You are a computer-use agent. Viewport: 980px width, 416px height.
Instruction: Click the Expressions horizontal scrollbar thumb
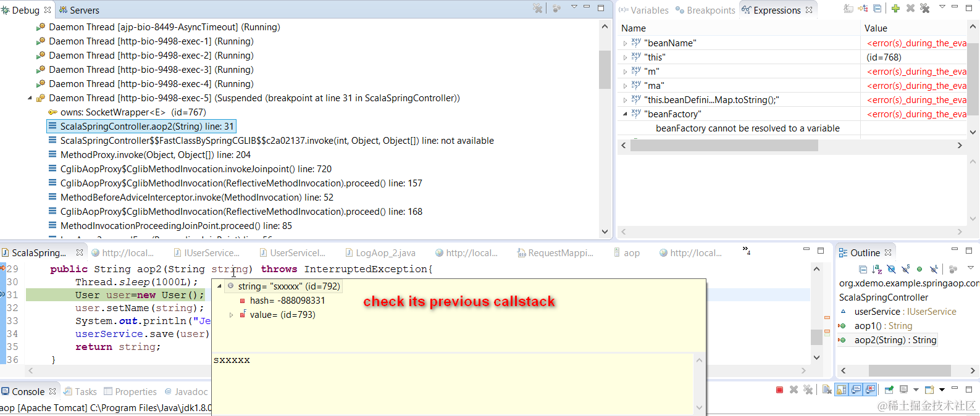(x=724, y=146)
